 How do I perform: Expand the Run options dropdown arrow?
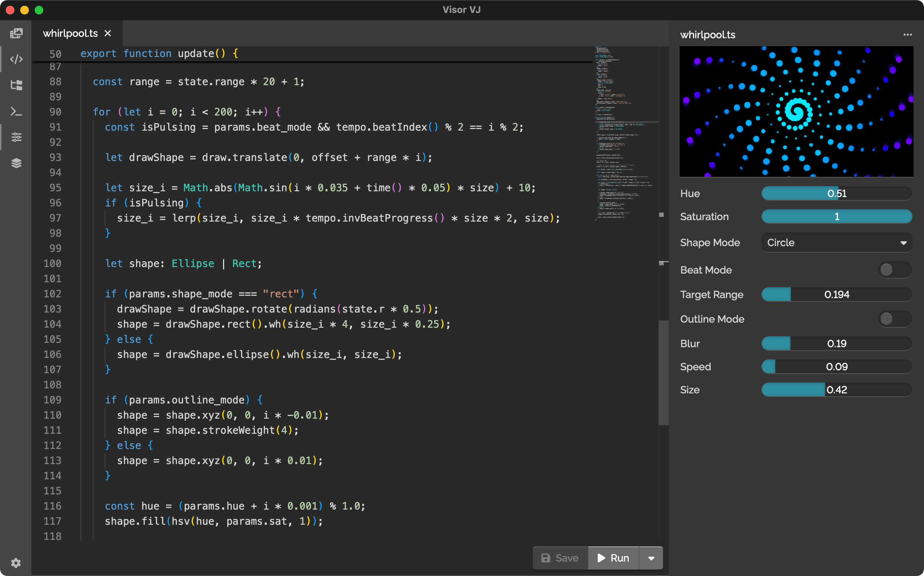click(651, 558)
